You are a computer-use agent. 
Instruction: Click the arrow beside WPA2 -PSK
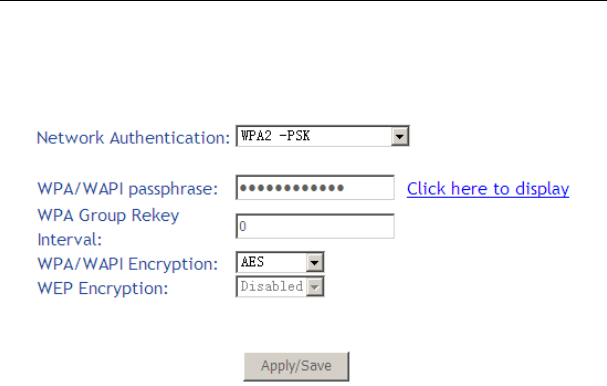pyautogui.click(x=400, y=136)
